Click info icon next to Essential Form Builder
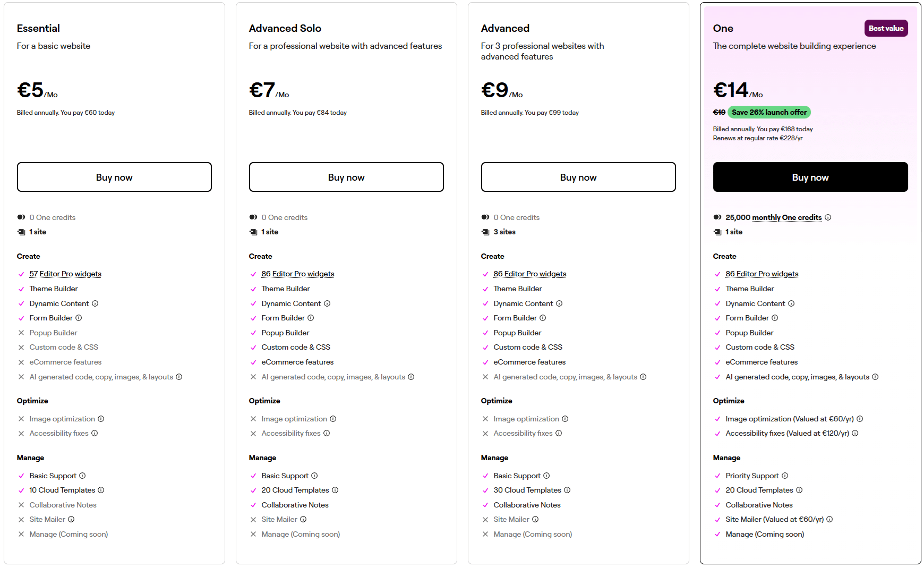Screen dimensions: 924x567 [79, 318]
